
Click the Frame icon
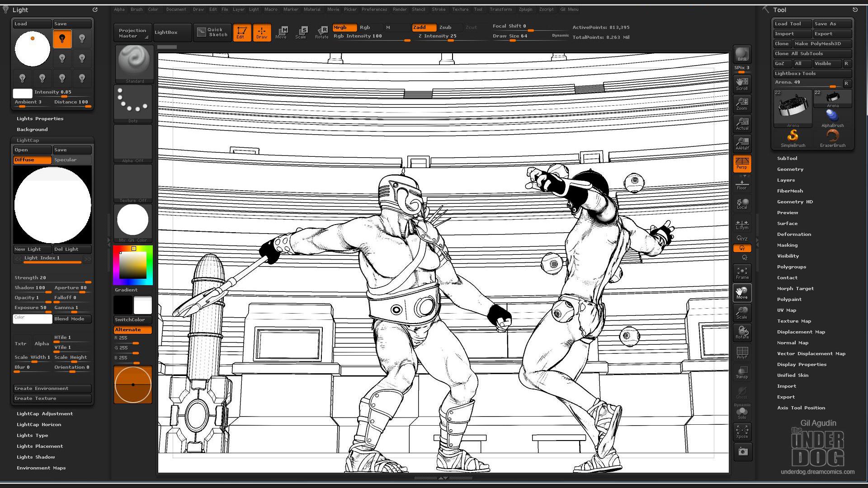742,273
